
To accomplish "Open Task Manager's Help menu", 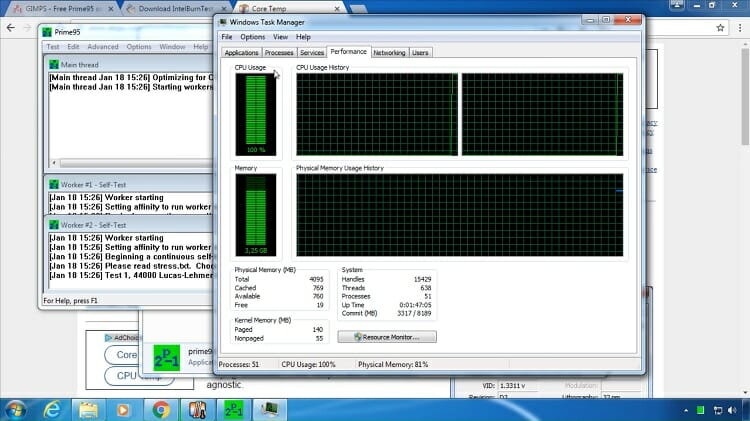I will coord(303,37).
